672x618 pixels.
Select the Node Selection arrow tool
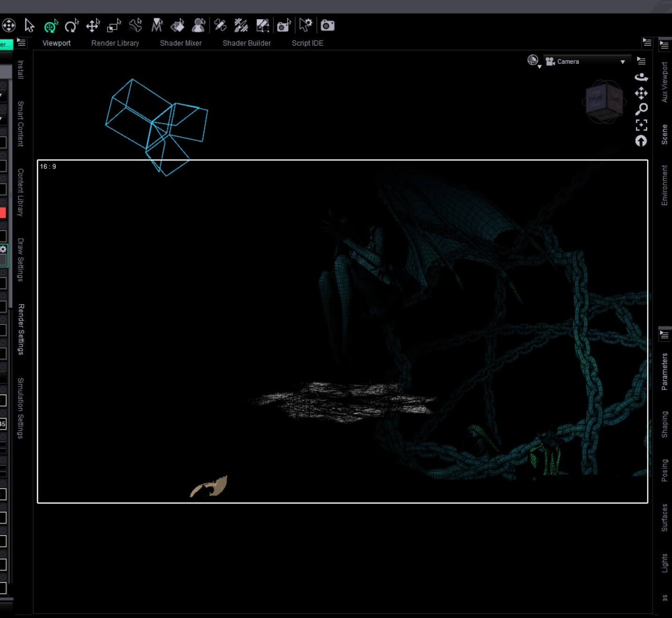click(x=30, y=25)
